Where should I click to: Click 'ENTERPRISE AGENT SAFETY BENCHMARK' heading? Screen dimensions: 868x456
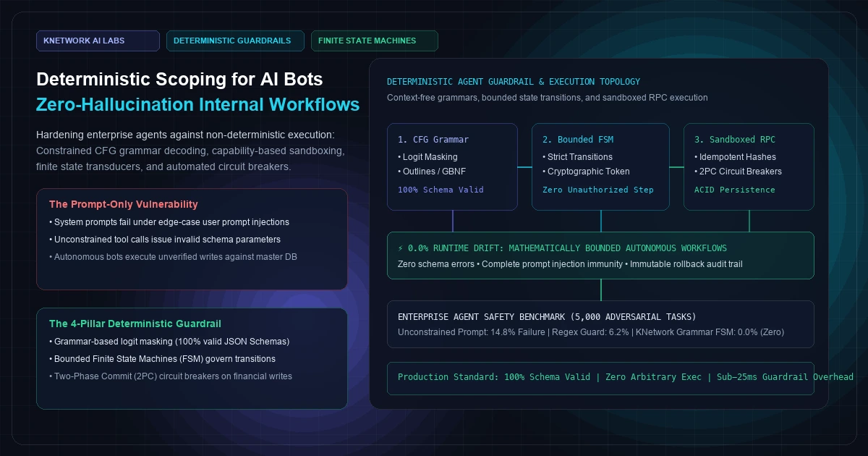(x=547, y=317)
